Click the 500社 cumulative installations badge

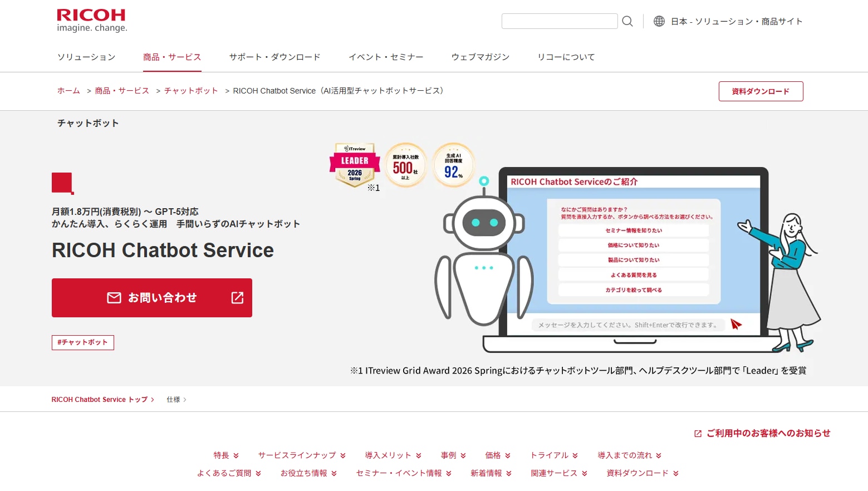click(x=405, y=165)
